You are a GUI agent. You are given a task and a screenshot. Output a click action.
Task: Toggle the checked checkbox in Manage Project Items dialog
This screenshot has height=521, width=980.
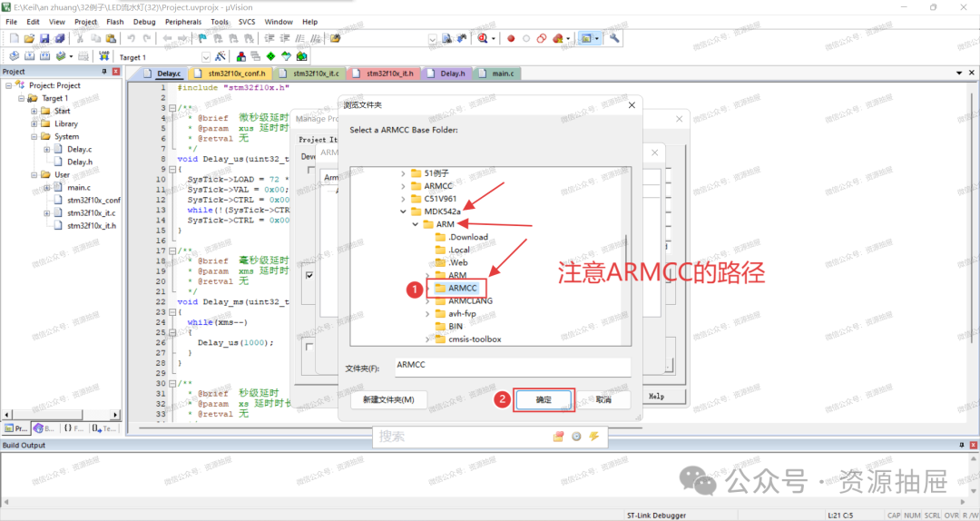pos(310,275)
